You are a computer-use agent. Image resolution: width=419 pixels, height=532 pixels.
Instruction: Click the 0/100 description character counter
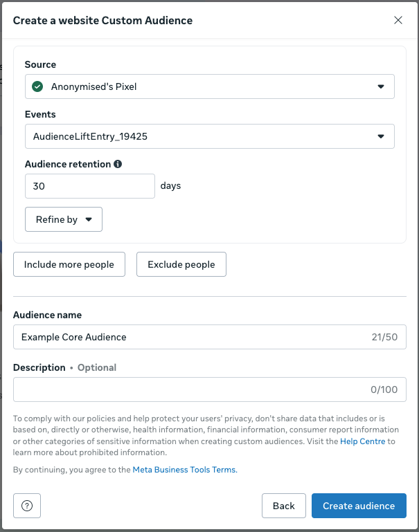point(384,389)
